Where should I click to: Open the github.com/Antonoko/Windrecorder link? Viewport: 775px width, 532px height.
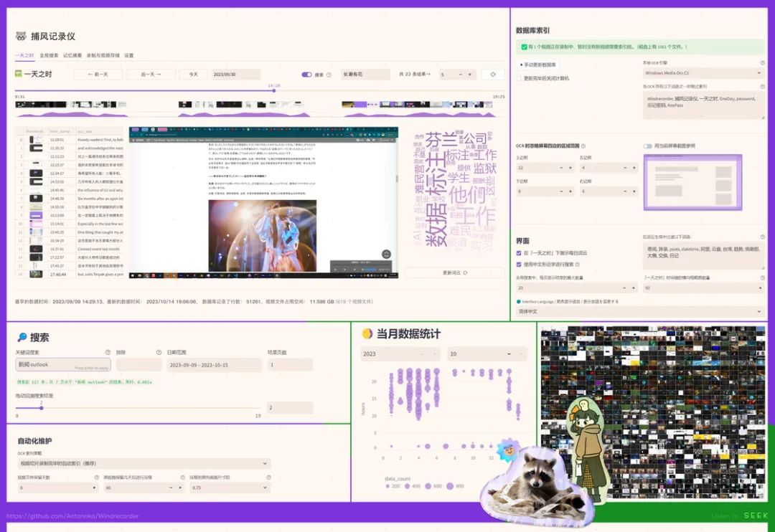click(72, 516)
